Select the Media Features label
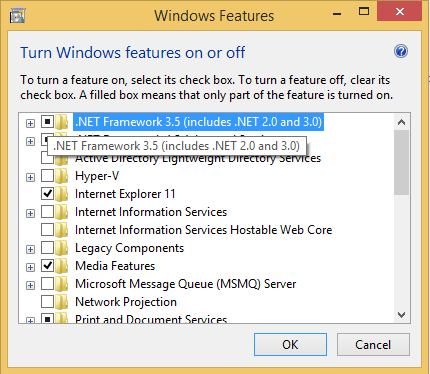 pyautogui.click(x=115, y=266)
